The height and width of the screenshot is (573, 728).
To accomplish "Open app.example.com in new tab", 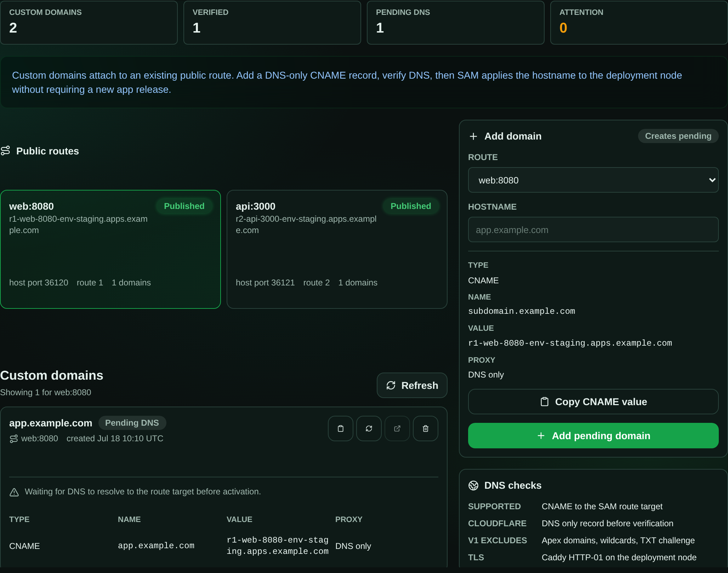I will pyautogui.click(x=397, y=429).
